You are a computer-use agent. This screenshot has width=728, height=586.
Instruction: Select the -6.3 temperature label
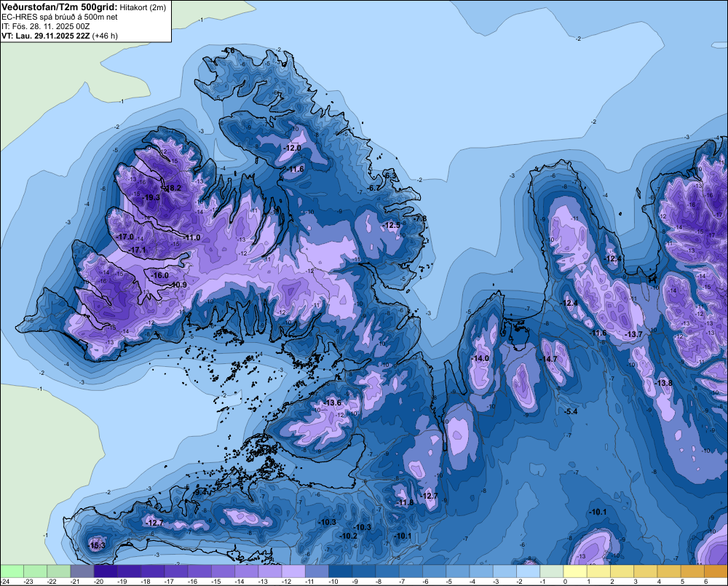pyautogui.click(x=391, y=175)
